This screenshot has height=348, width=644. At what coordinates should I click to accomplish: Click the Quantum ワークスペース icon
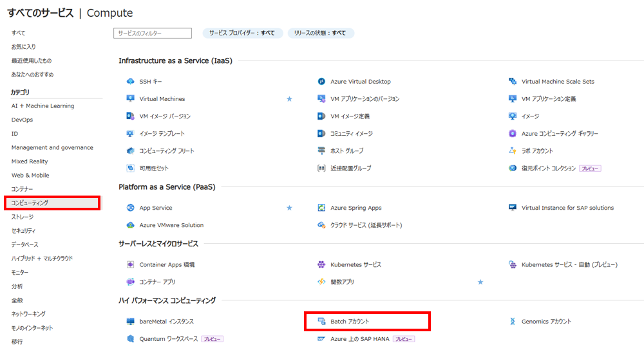(x=130, y=338)
